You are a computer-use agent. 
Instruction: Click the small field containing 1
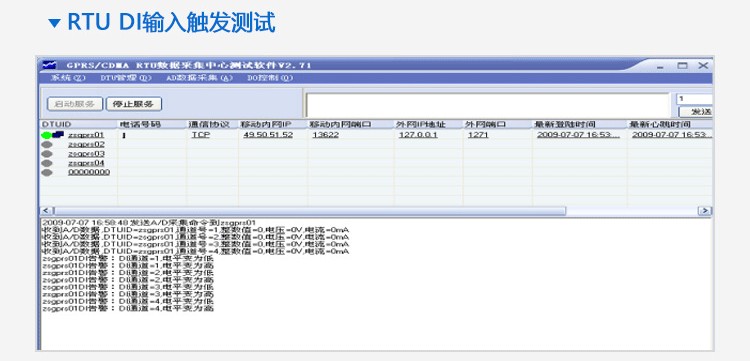click(x=695, y=99)
